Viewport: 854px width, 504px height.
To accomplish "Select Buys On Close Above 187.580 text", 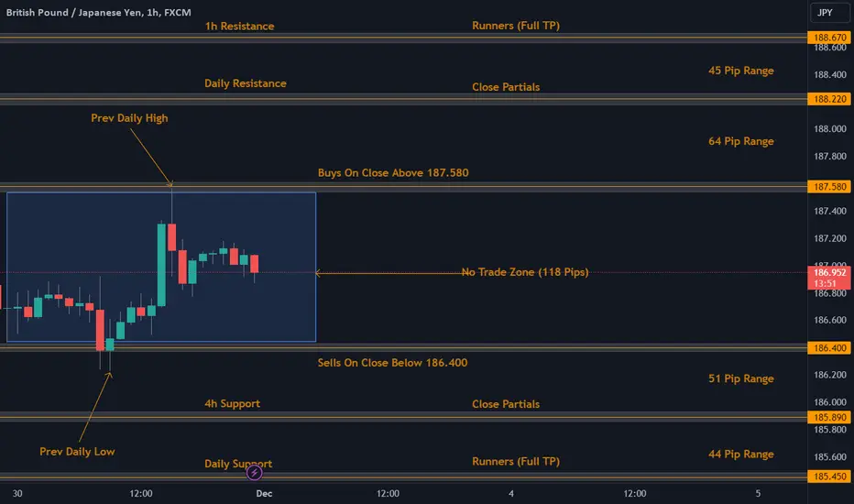I will tap(393, 172).
